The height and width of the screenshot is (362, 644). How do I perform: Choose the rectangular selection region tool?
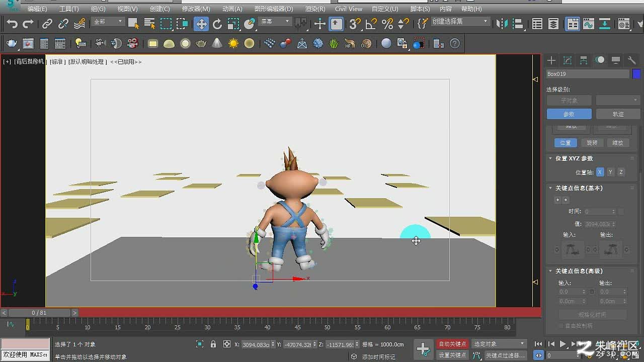(x=166, y=24)
